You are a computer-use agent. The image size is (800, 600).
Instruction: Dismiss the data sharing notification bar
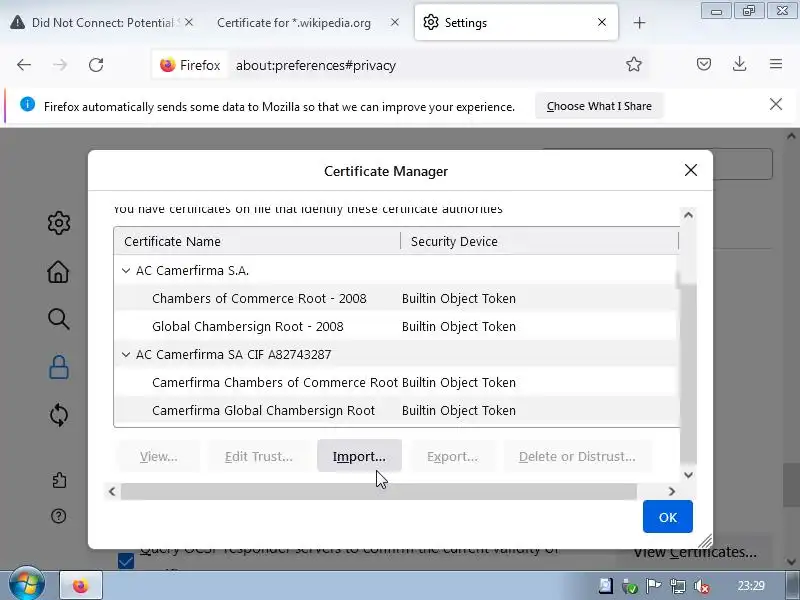click(776, 105)
